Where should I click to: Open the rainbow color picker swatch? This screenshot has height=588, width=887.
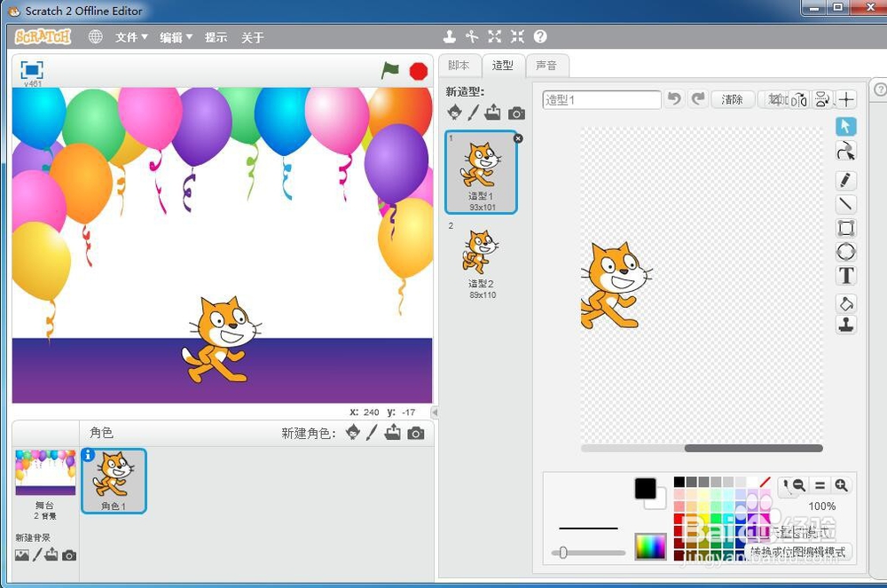pos(650,546)
